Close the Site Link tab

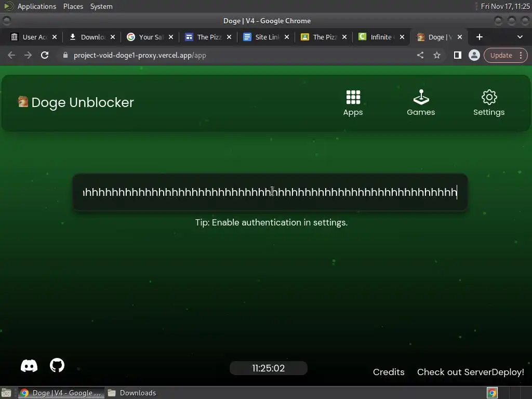(x=287, y=37)
